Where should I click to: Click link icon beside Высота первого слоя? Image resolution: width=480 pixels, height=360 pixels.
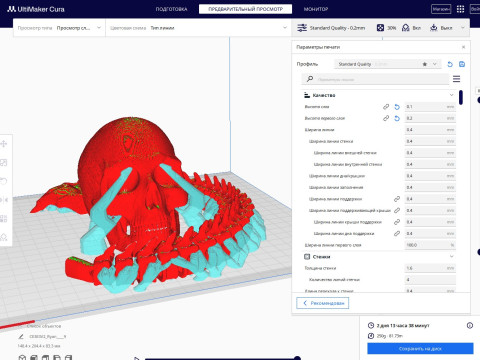click(x=386, y=118)
